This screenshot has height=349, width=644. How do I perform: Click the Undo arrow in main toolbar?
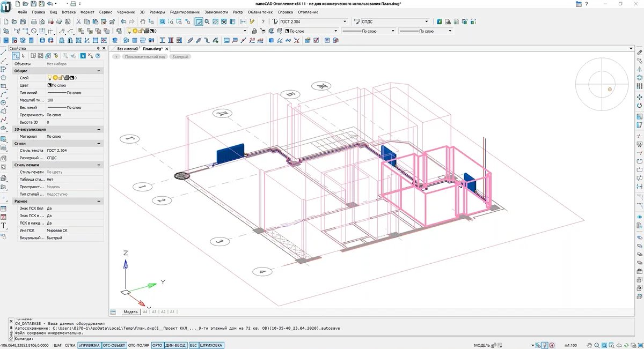point(123,21)
